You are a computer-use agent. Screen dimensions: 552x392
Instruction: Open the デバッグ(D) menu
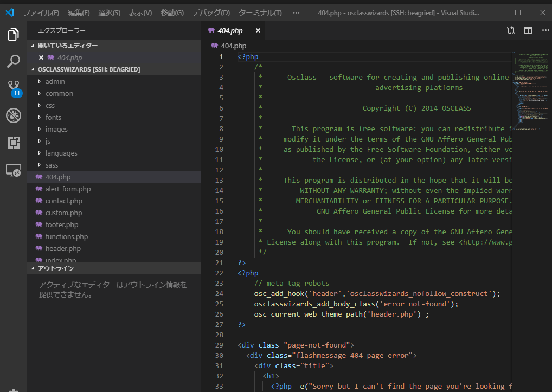[x=211, y=13]
